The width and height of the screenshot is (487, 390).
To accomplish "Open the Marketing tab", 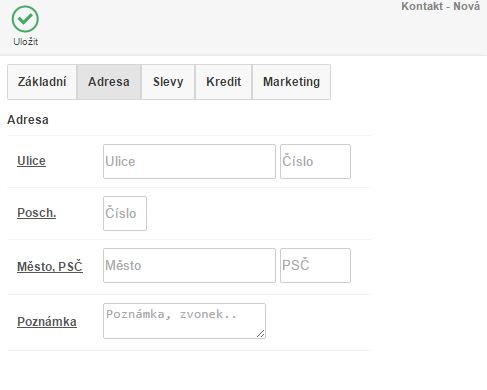I will coord(291,82).
